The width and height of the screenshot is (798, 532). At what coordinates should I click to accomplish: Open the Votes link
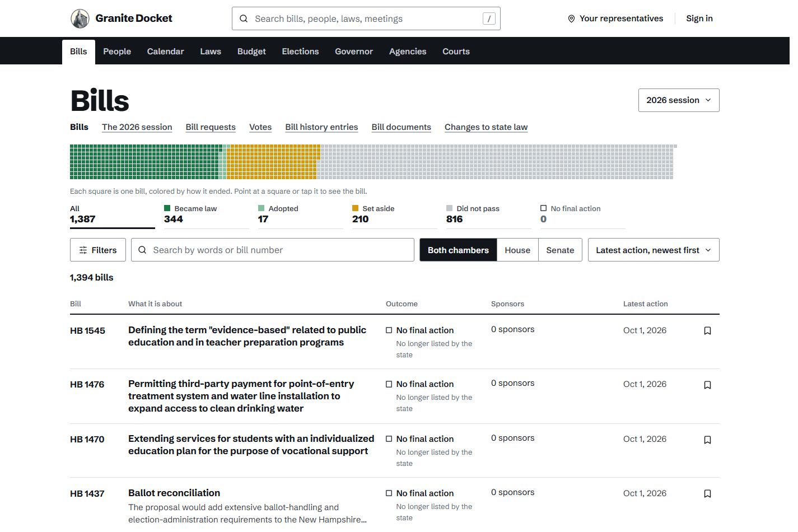click(x=260, y=127)
